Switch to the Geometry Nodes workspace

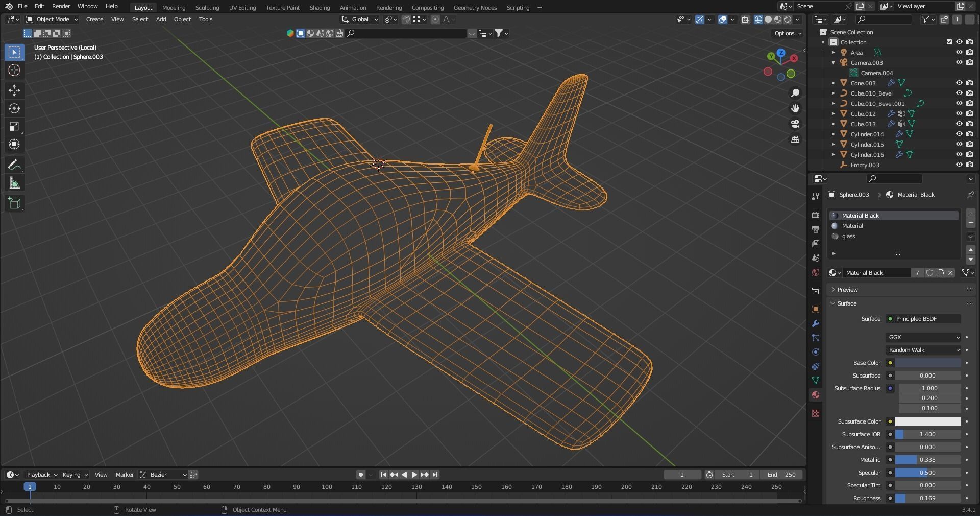[475, 7]
